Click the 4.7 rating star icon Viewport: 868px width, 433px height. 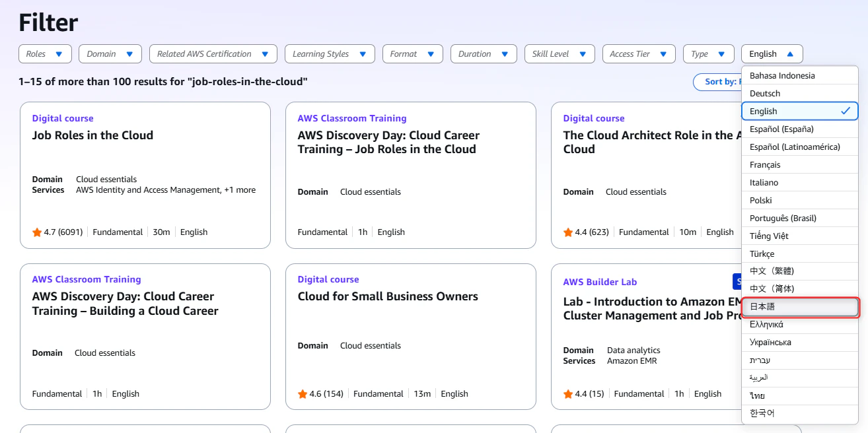click(x=37, y=232)
